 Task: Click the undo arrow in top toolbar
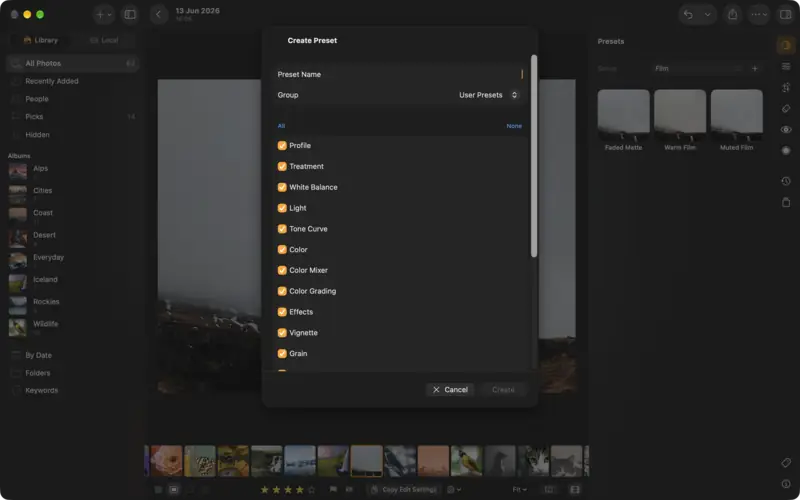pyautogui.click(x=688, y=15)
